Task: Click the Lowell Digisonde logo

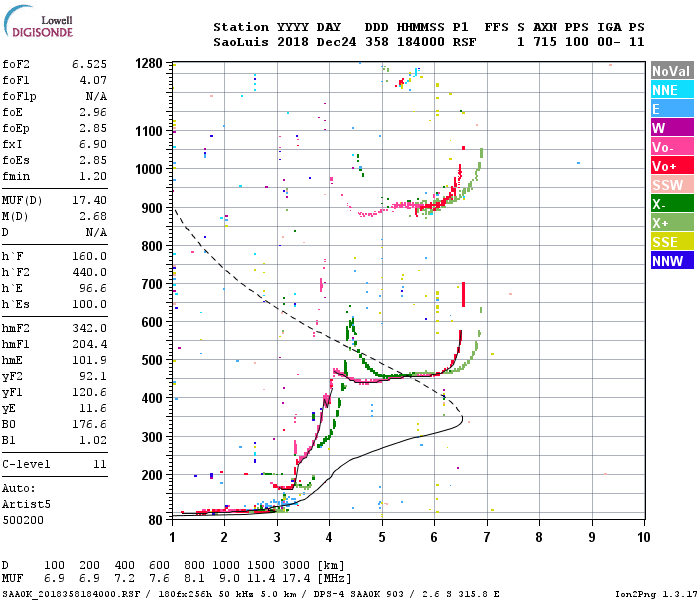Action: point(38,21)
